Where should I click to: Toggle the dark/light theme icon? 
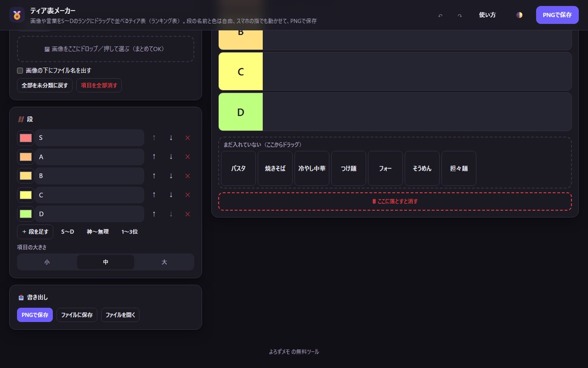(x=519, y=15)
